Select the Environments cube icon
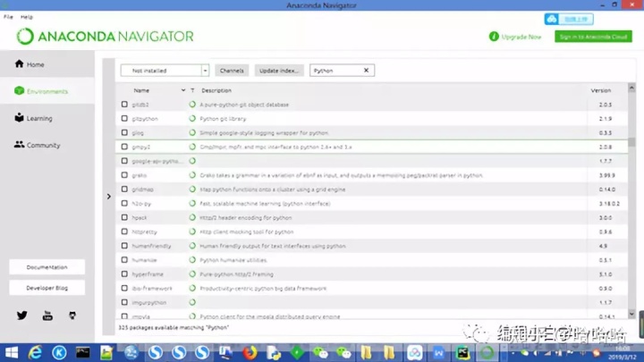Screen dimensions: 644x362 19,90
